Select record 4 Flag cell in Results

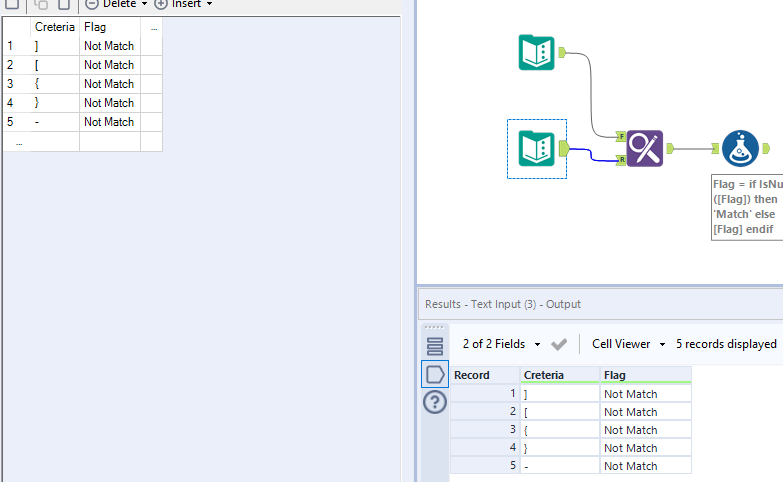coord(646,448)
